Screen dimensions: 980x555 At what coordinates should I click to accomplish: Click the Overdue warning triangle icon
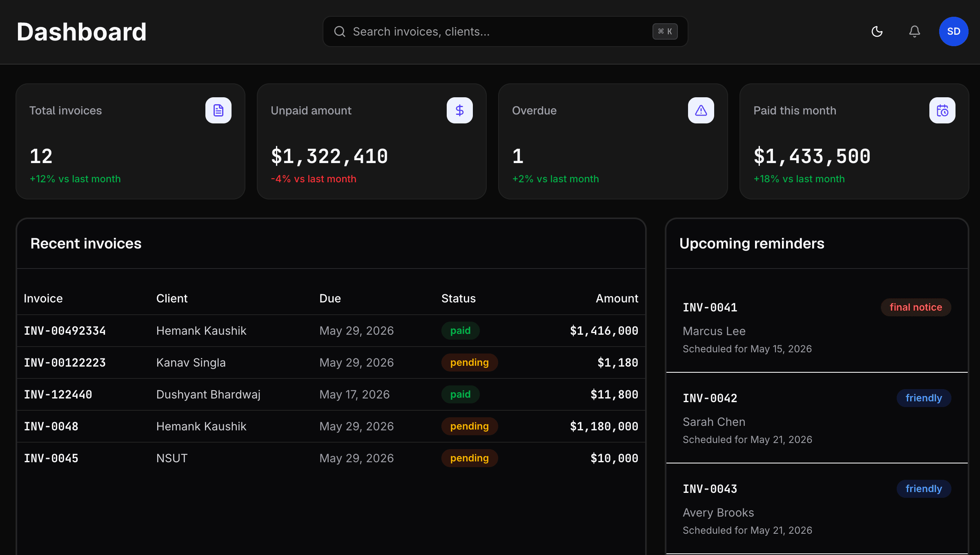(701, 110)
